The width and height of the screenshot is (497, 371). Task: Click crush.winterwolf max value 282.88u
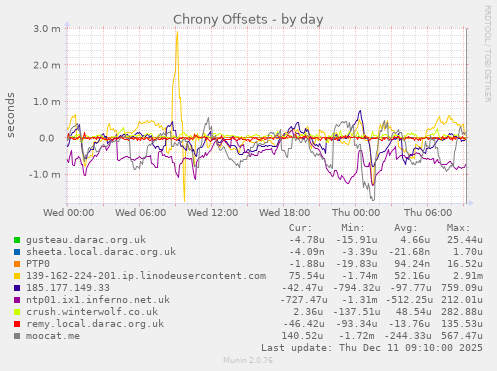pos(462,312)
